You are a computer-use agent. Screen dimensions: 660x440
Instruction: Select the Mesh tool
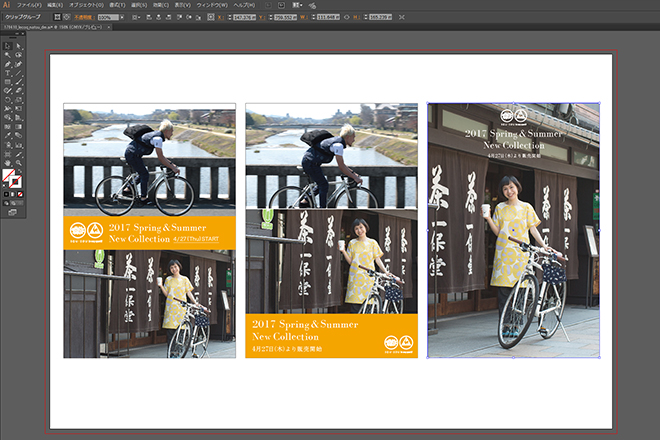tap(7, 127)
